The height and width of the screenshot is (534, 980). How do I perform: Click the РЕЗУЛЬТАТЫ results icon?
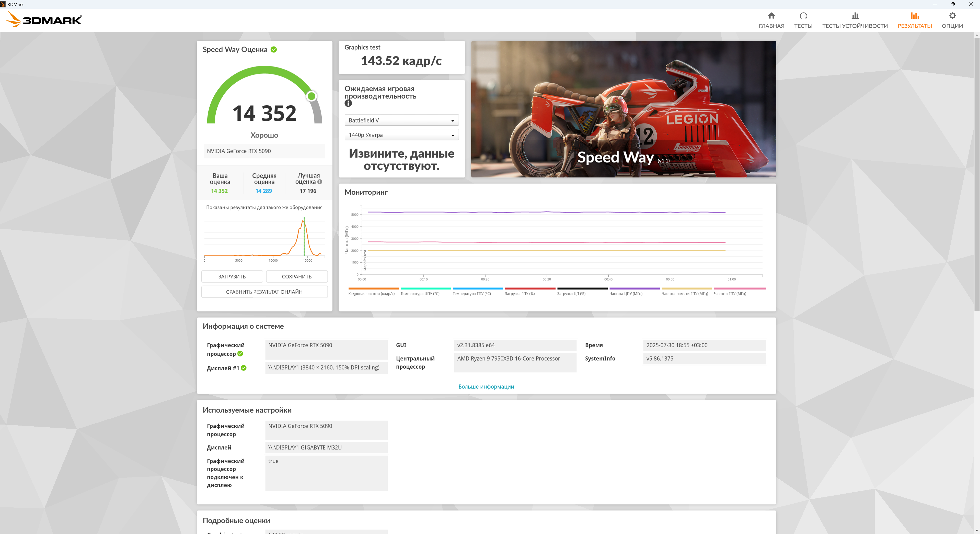pyautogui.click(x=915, y=16)
